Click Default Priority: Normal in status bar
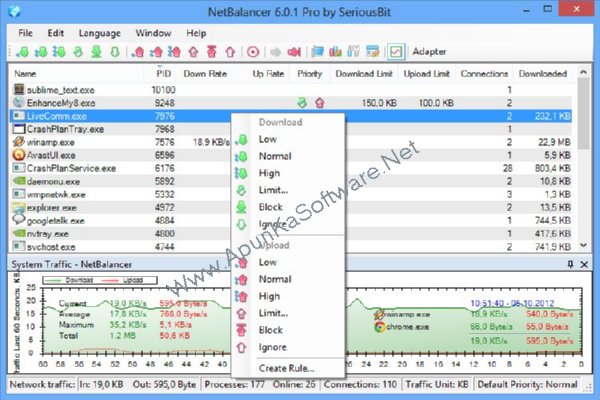 click(x=527, y=384)
